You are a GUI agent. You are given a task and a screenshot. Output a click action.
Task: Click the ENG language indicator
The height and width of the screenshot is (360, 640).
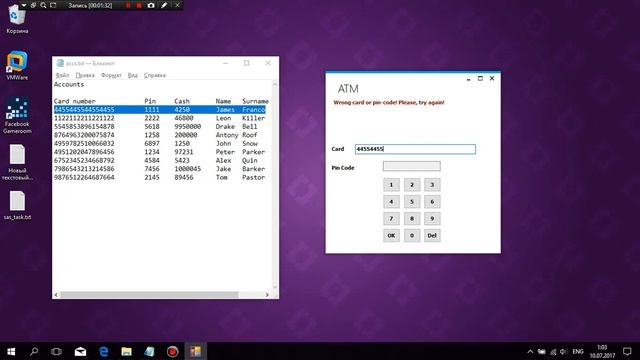pyautogui.click(x=578, y=351)
